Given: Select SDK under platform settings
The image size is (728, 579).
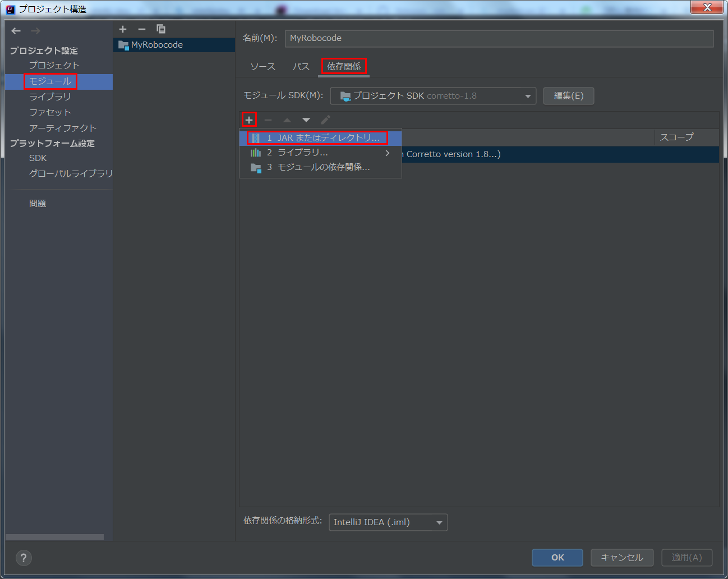Looking at the screenshot, I should 38,158.
